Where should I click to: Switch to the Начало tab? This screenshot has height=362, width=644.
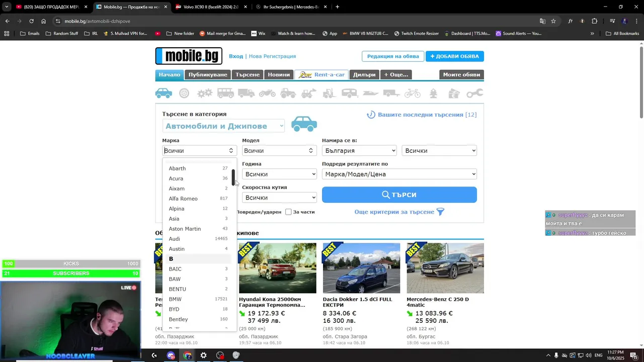170,75
